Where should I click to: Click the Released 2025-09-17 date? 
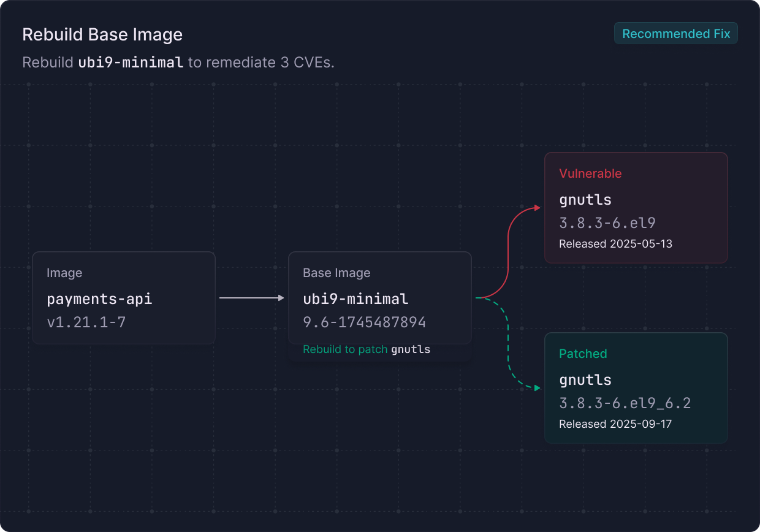point(615,424)
